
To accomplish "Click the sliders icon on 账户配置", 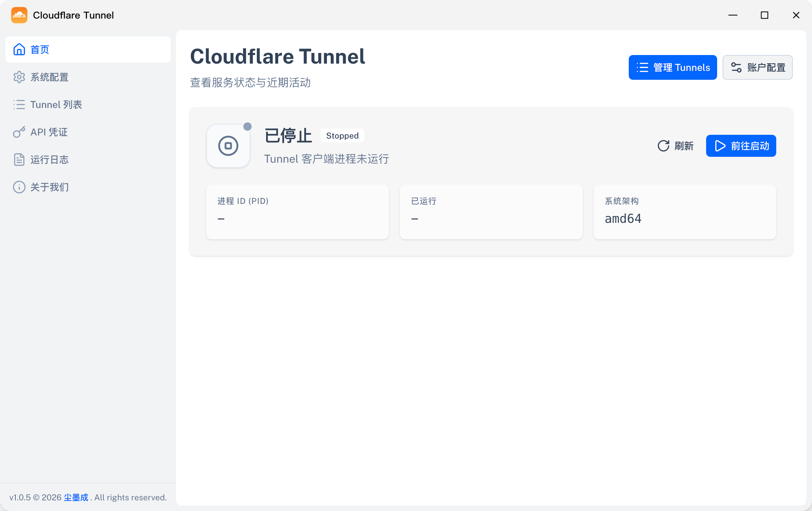I will 736,67.
